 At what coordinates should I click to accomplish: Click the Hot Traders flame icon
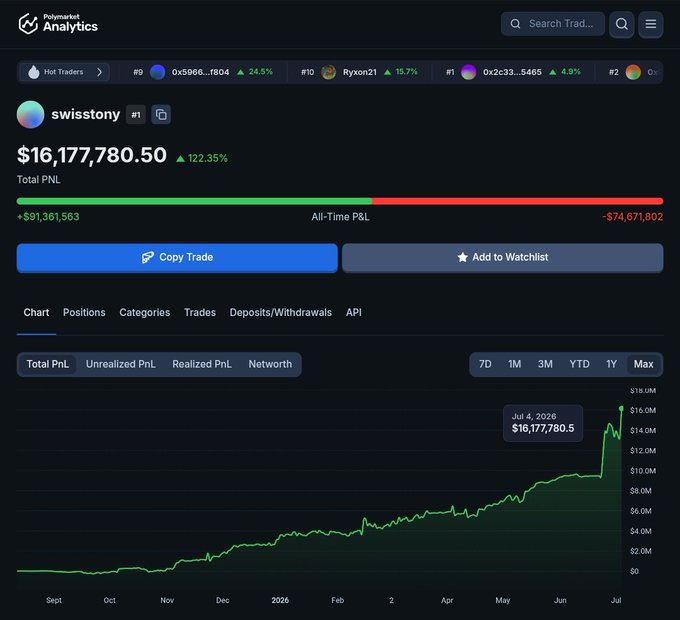[x=33, y=72]
